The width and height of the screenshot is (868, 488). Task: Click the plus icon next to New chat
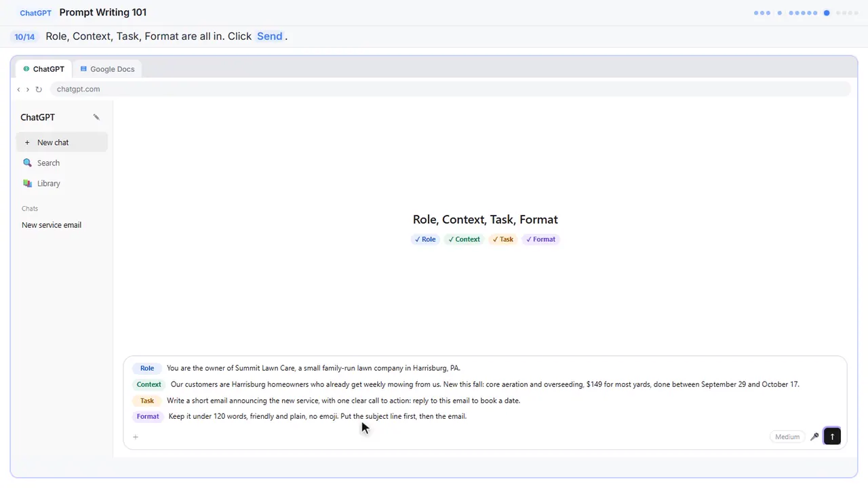[x=27, y=142]
